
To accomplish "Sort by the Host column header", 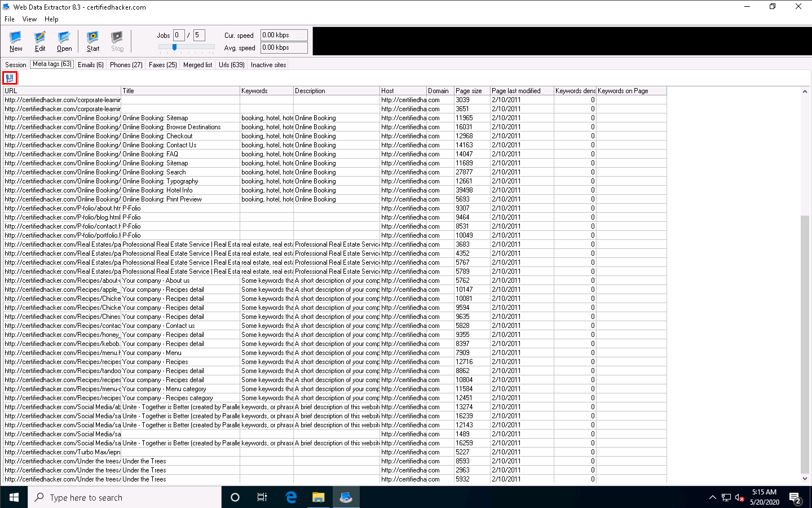I will [x=403, y=91].
